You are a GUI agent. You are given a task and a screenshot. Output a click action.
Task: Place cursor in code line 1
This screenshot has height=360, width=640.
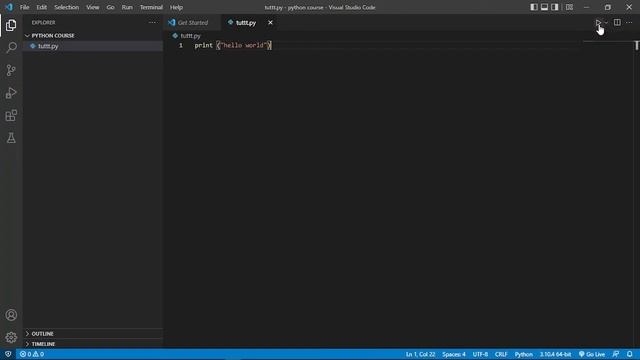(x=233, y=45)
